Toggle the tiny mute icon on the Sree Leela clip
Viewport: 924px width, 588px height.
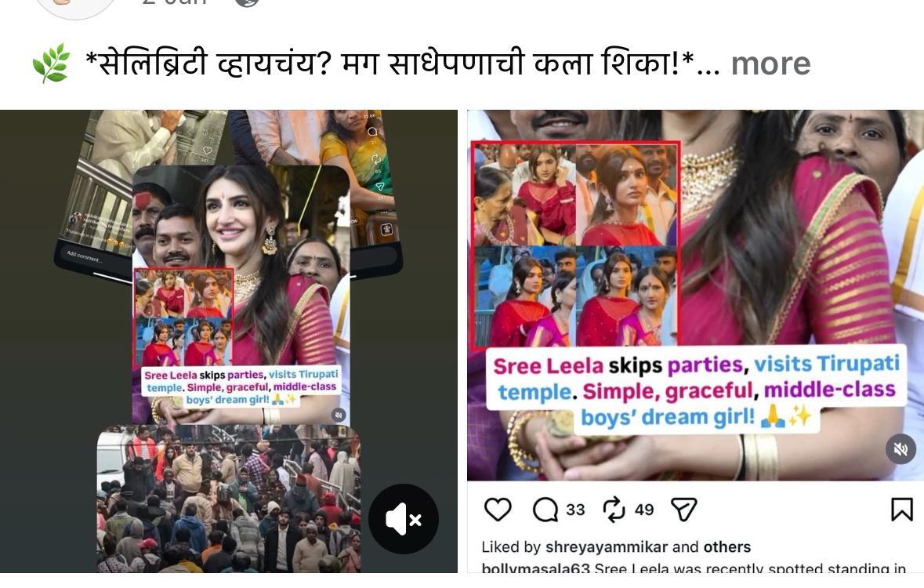tap(339, 415)
